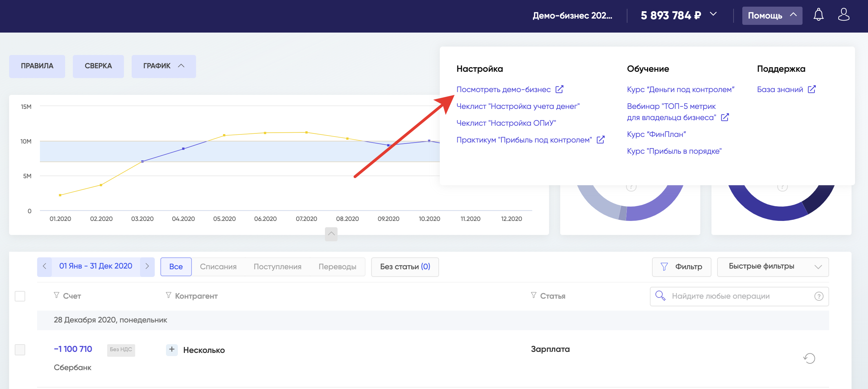Image resolution: width=868 pixels, height=389 pixels.
Task: Click external link icon beside для владельца бизнеса
Action: (x=725, y=117)
